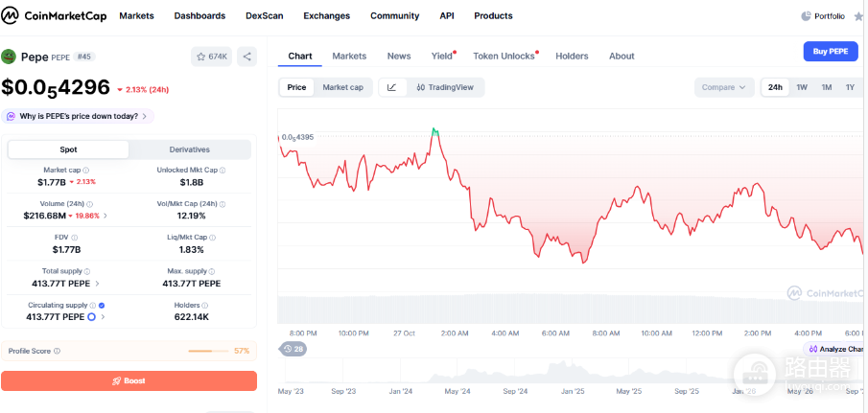Click the Boost button

click(x=129, y=381)
